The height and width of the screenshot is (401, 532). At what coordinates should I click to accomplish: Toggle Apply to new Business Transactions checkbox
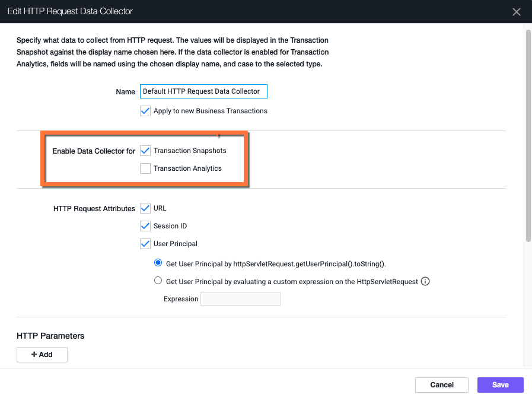[145, 111]
